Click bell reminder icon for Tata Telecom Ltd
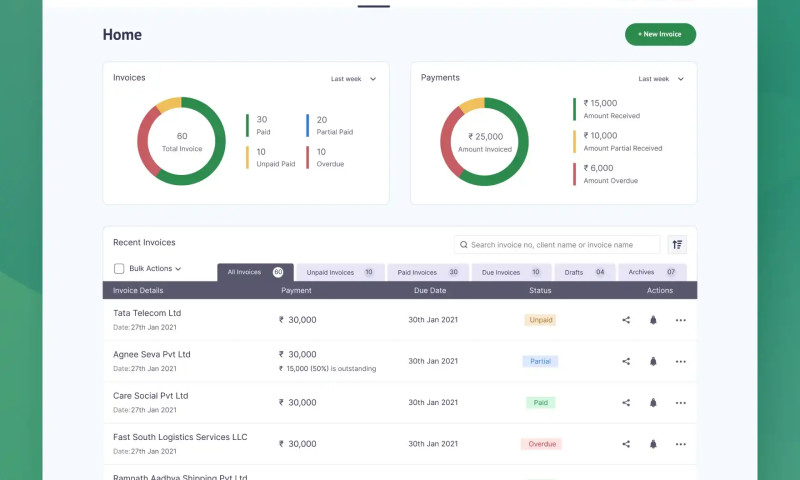 click(x=653, y=320)
